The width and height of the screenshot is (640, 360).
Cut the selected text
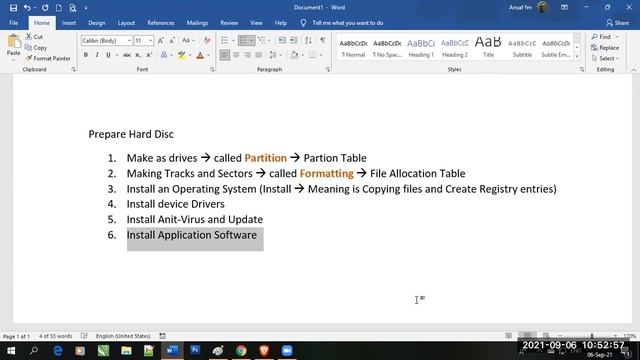(34, 37)
